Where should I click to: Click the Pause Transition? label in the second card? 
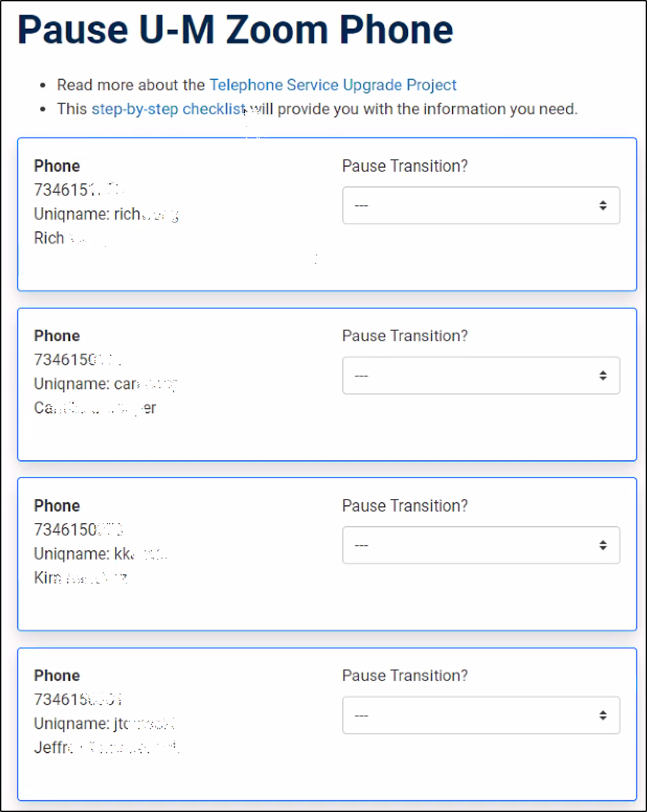point(405,336)
